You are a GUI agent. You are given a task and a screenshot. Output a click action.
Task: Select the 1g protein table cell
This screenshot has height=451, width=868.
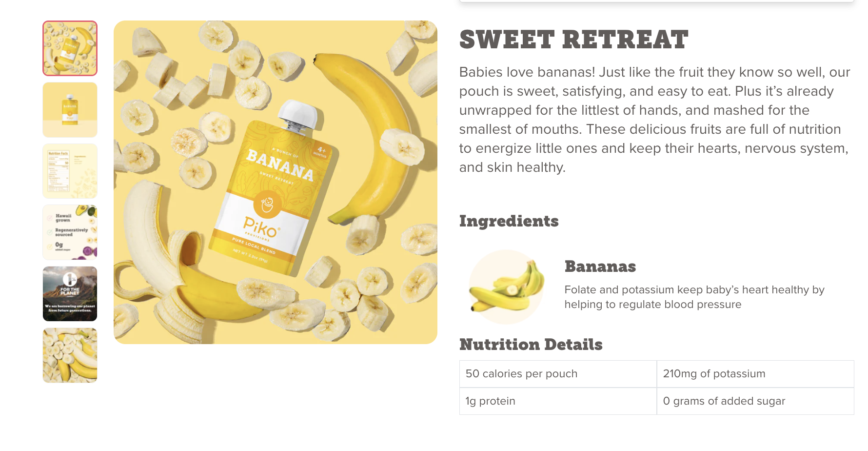pos(558,401)
